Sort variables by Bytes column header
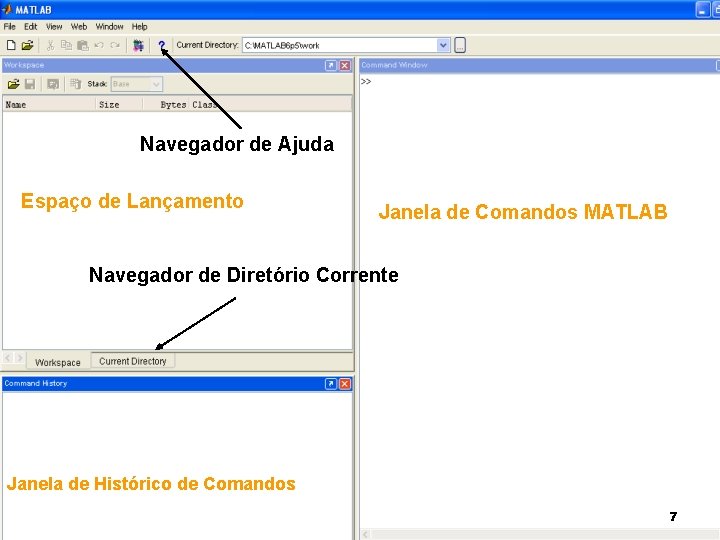Screen dimensions: 720x540 pyautogui.click(x=165, y=105)
